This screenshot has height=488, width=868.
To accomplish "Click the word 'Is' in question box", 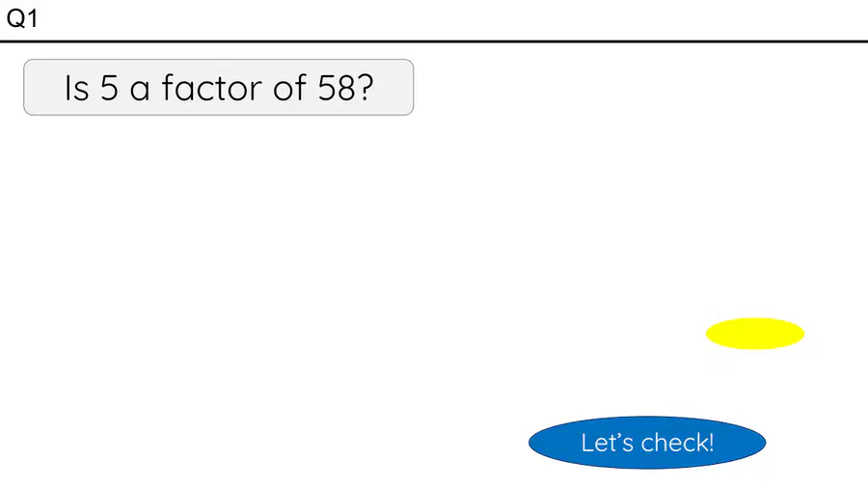I will click(x=76, y=88).
